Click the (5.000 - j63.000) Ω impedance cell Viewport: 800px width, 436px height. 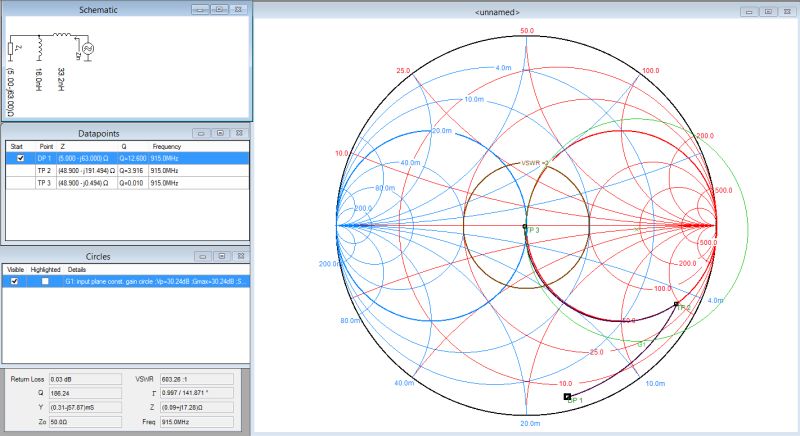pos(87,158)
